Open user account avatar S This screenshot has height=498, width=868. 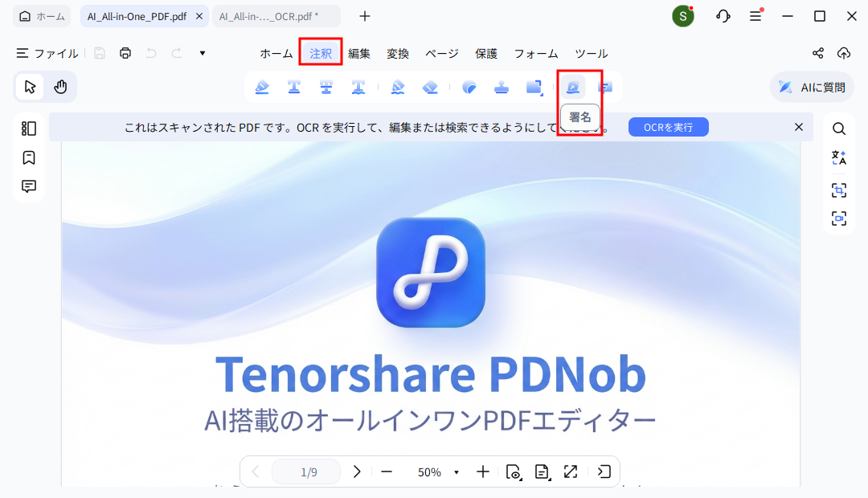[683, 16]
